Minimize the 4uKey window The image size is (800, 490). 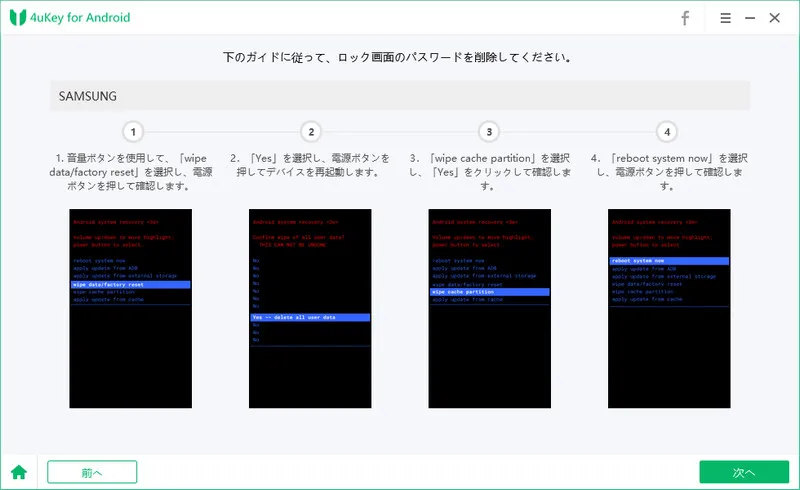coord(750,18)
